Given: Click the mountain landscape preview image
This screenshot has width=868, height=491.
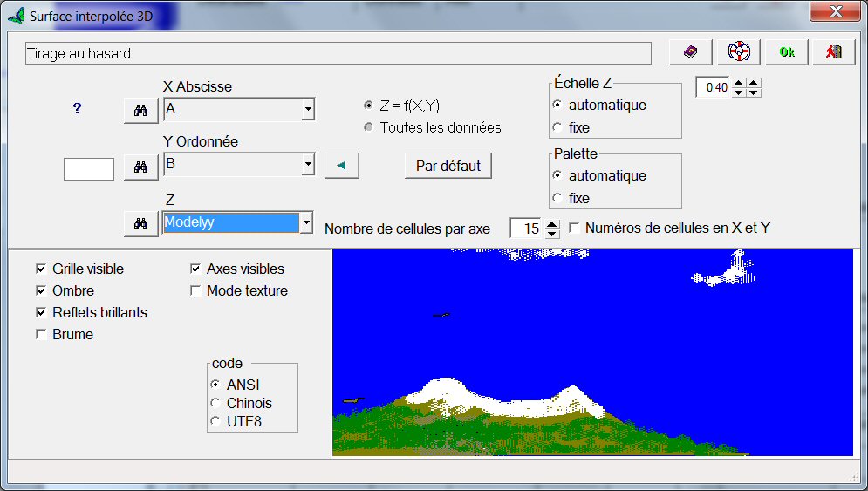Looking at the screenshot, I should click(x=592, y=353).
